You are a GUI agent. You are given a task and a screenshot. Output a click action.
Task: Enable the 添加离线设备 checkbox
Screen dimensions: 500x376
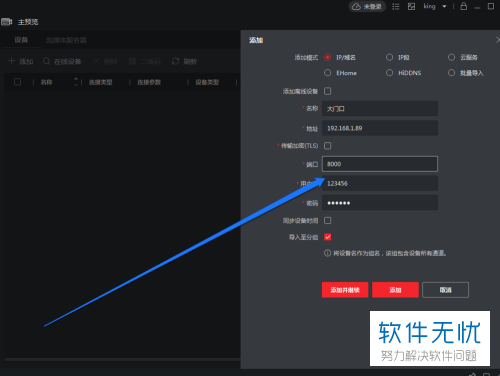[328, 91]
